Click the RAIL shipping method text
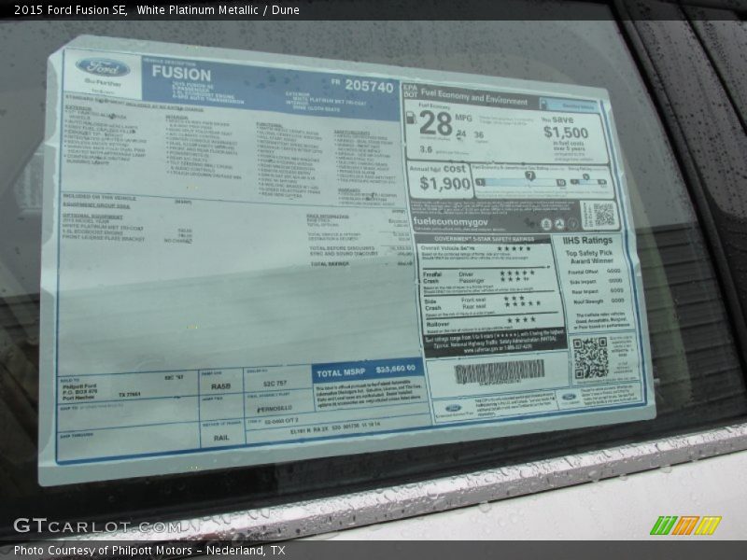The width and height of the screenshot is (747, 560). pyautogui.click(x=221, y=437)
